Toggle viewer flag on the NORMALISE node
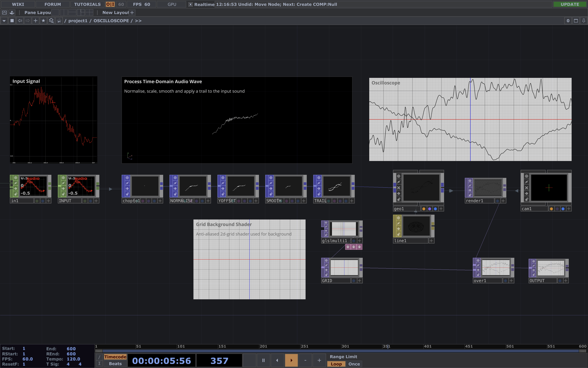Screen dimensions: 588x368 pos(175,178)
